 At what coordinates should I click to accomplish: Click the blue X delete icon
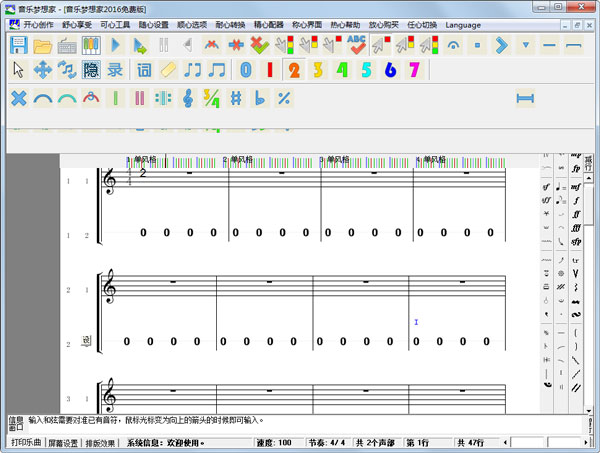19,98
